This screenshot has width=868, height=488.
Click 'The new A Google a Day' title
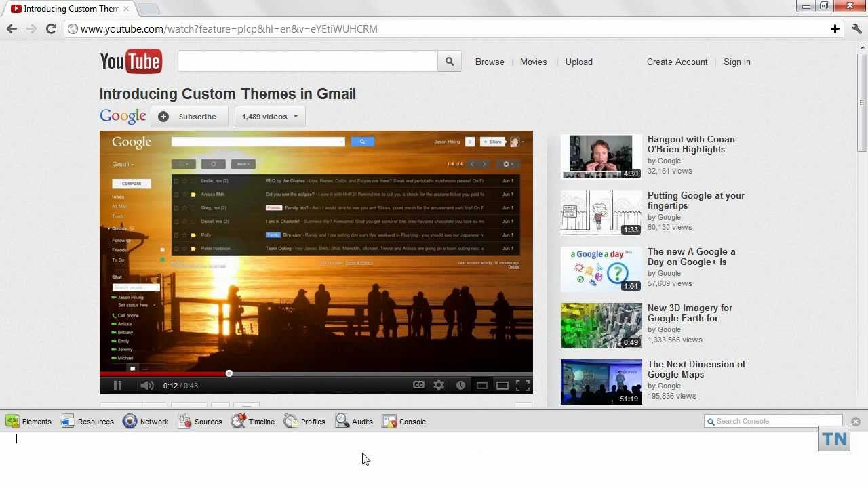pyautogui.click(x=691, y=257)
